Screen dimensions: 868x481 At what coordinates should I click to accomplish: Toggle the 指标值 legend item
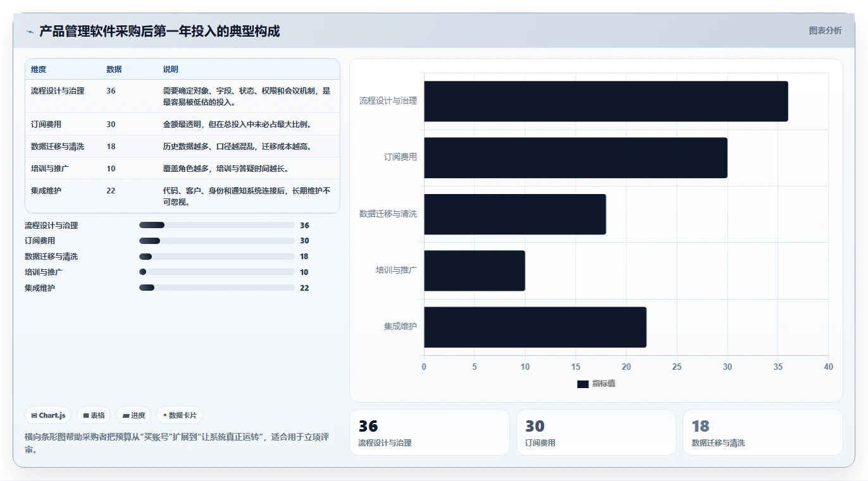596,384
